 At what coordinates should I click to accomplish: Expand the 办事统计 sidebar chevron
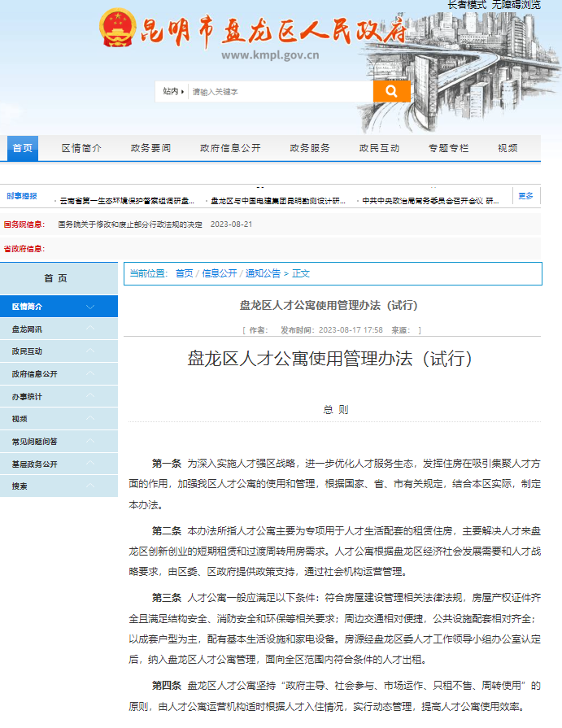[90, 395]
